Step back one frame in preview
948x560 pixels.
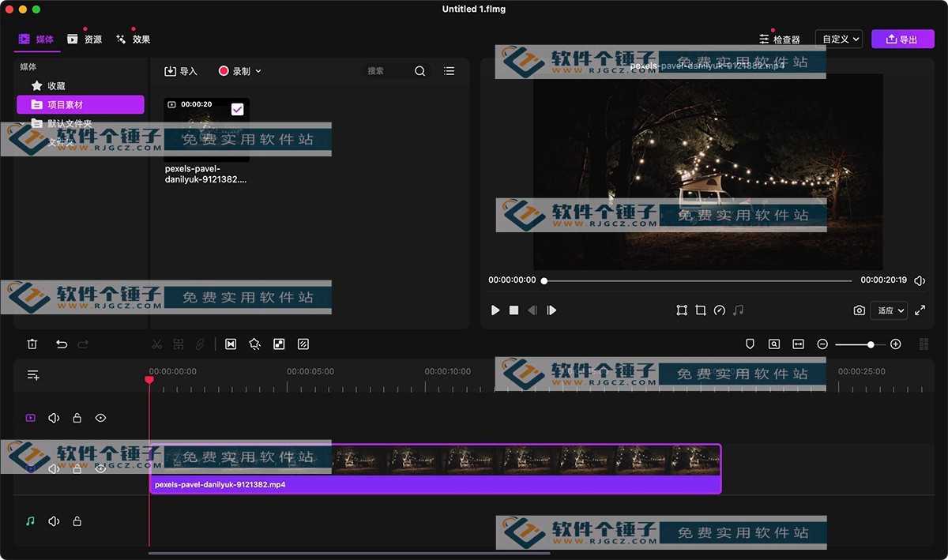(532, 310)
